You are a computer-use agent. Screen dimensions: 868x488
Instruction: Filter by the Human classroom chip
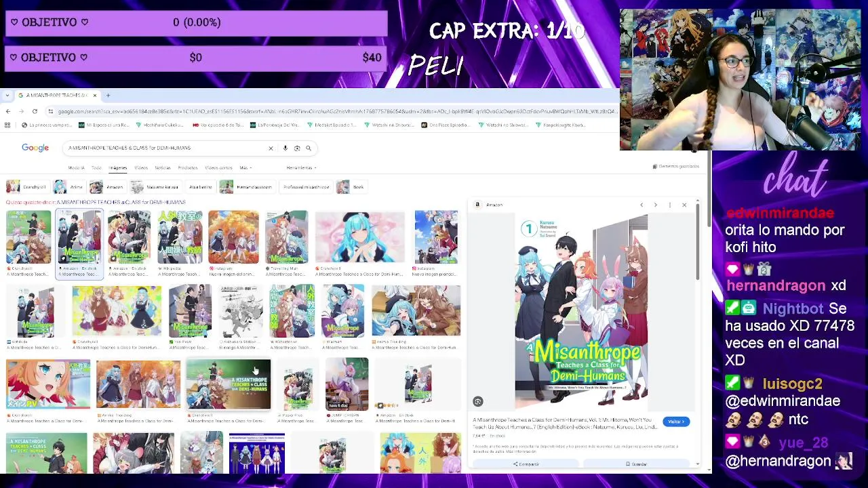[246, 187]
